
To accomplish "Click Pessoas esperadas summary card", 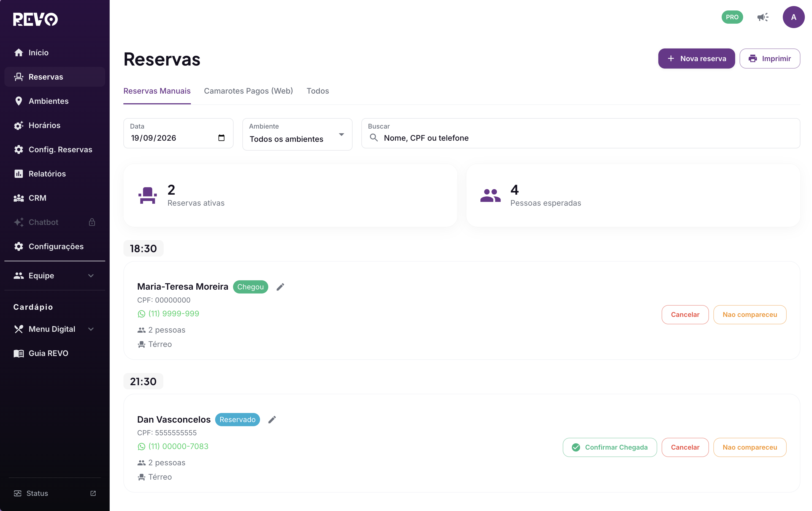I will [x=633, y=195].
